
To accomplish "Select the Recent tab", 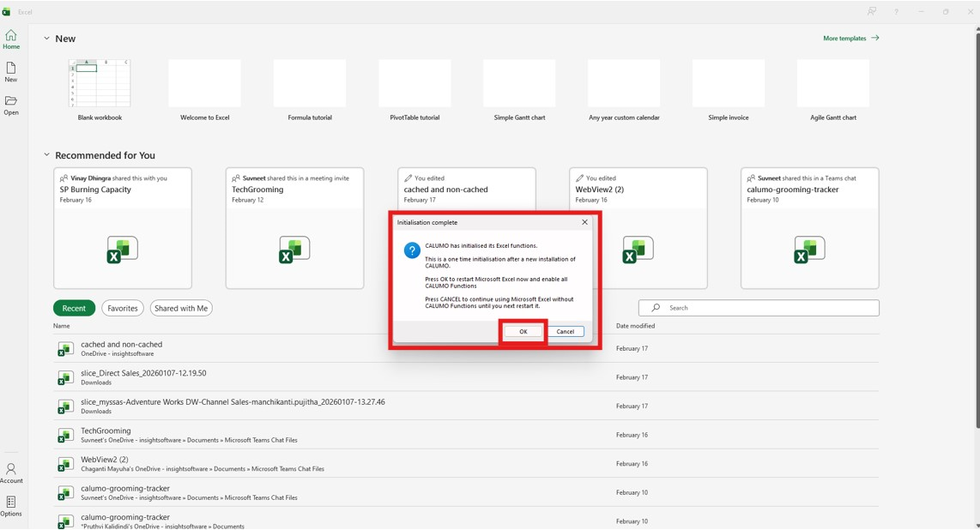I will point(74,308).
